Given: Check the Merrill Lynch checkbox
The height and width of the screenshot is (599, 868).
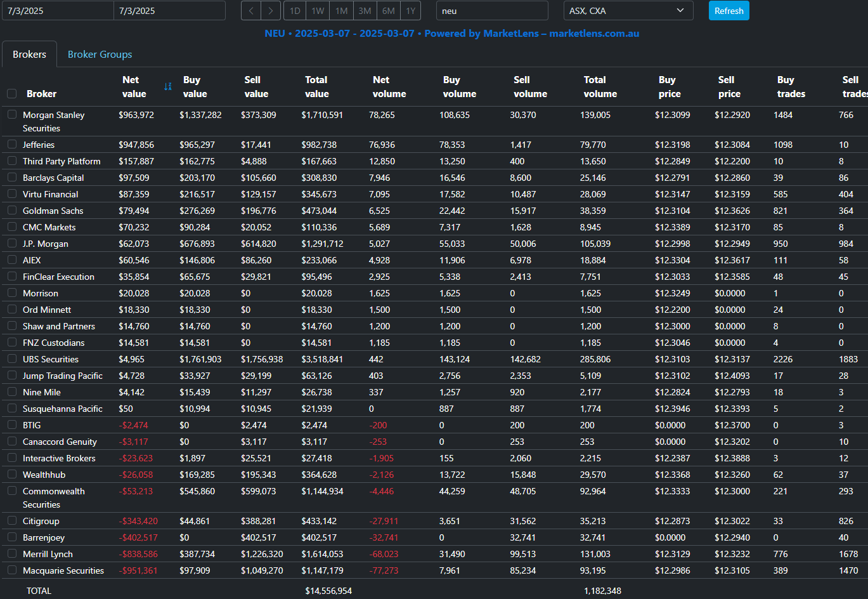Looking at the screenshot, I should point(12,554).
